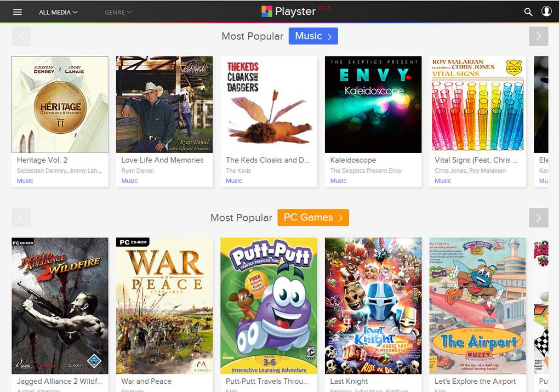This screenshot has width=559, height=392.
Task: Open Let's Explore the Airport cover
Action: 478,306
